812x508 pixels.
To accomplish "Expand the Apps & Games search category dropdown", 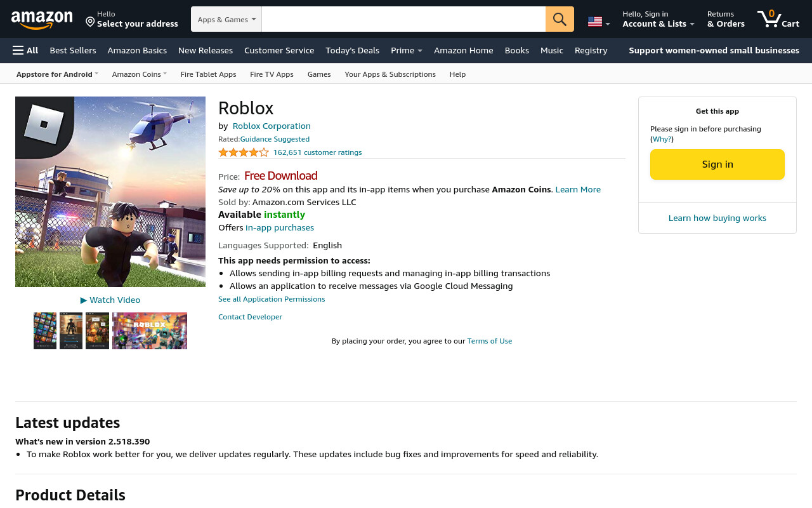I will 226,19.
